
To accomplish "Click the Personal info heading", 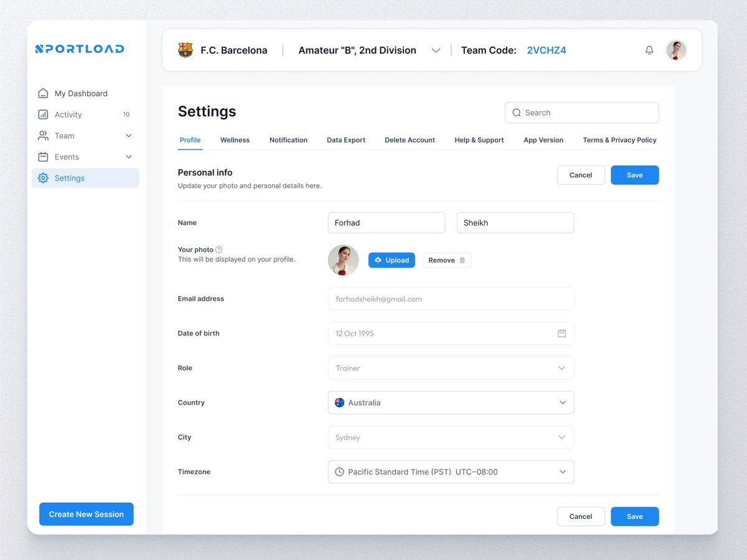I will point(205,172).
